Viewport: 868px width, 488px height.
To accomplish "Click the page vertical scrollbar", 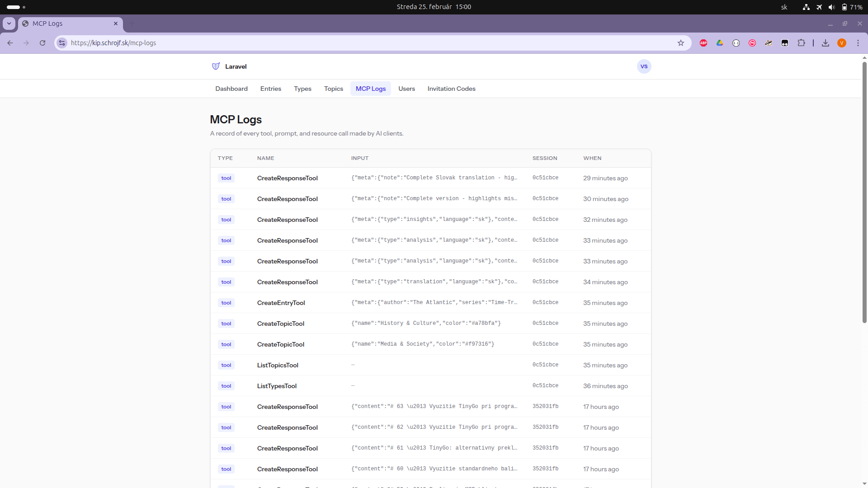I will click(x=864, y=192).
